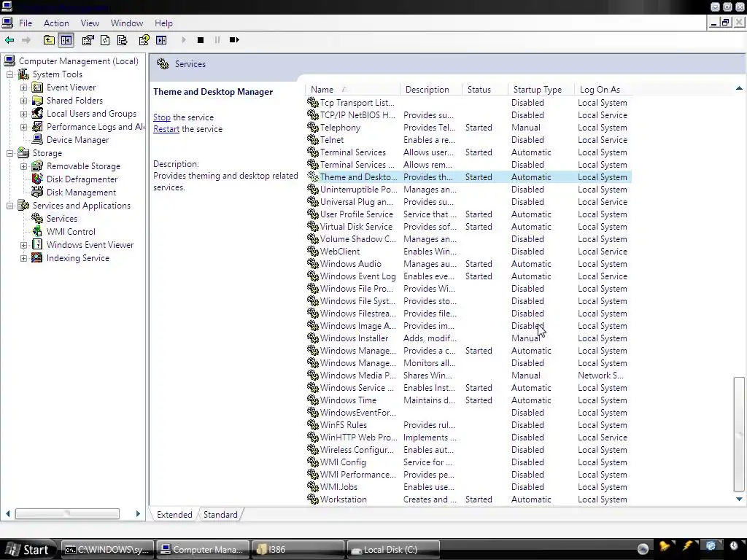Click the Start Service play toolbar icon
The image size is (747, 560).
pos(183,41)
